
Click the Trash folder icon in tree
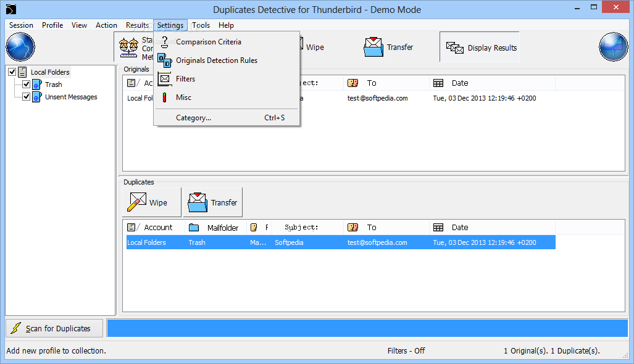click(37, 85)
